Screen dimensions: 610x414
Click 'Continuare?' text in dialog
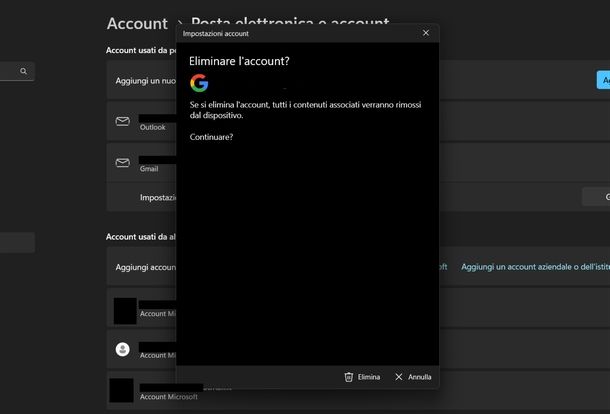[211, 137]
